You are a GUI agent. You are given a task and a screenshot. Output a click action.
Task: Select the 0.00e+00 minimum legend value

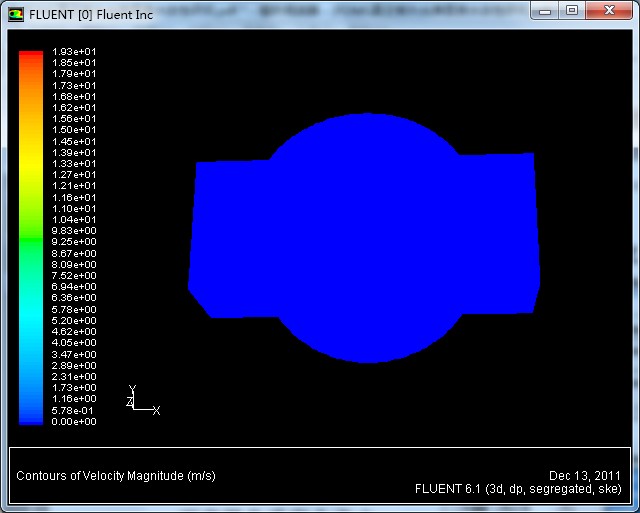point(74,422)
